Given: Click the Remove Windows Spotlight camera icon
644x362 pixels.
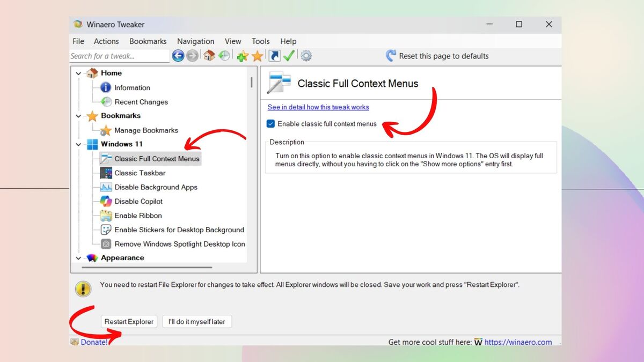Looking at the screenshot, I should click(x=106, y=244).
